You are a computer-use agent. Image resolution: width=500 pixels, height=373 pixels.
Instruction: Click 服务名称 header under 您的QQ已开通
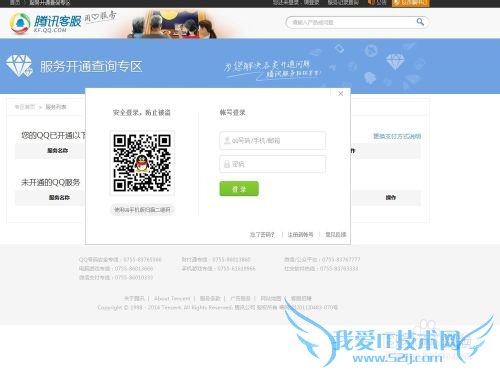[58, 151]
